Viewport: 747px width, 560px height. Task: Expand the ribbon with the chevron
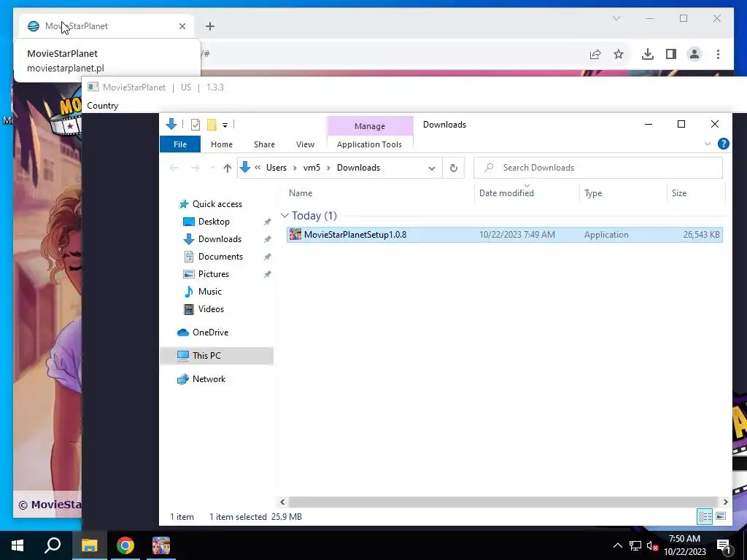coord(708,144)
